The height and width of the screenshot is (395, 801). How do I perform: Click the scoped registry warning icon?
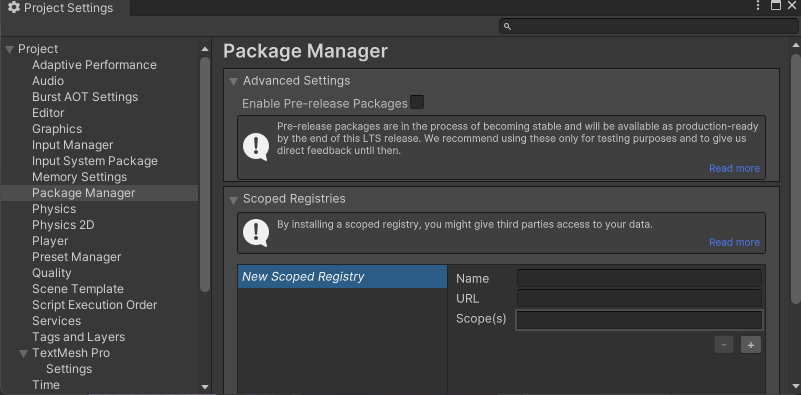tap(255, 233)
